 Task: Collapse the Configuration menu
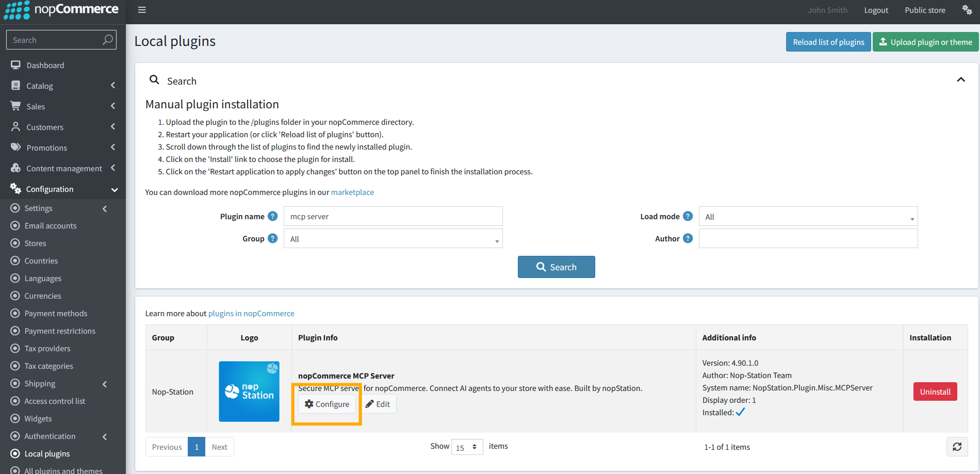(63, 189)
